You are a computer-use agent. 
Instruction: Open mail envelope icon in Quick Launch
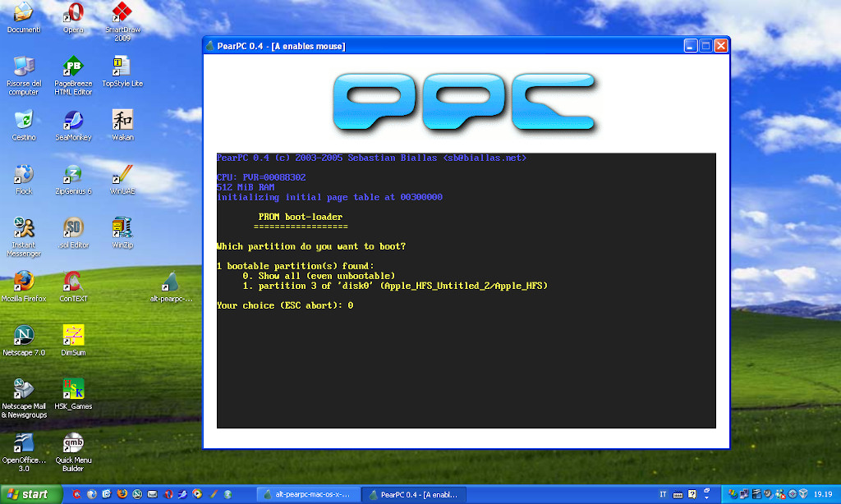[x=152, y=494]
